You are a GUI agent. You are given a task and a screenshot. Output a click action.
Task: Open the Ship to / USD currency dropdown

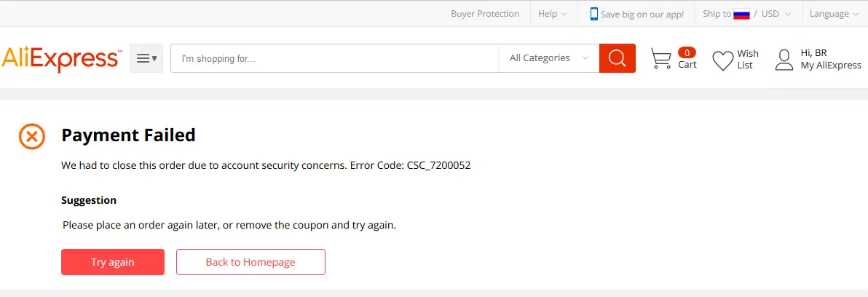[x=746, y=14]
